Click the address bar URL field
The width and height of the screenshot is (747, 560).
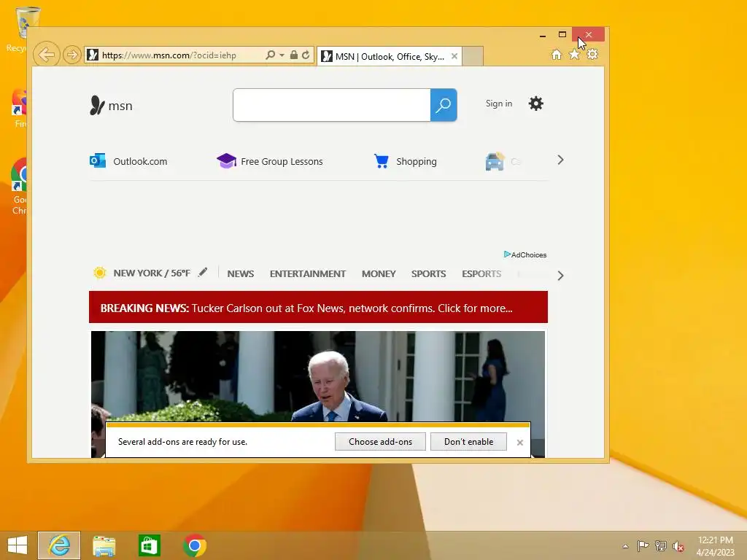[174, 55]
